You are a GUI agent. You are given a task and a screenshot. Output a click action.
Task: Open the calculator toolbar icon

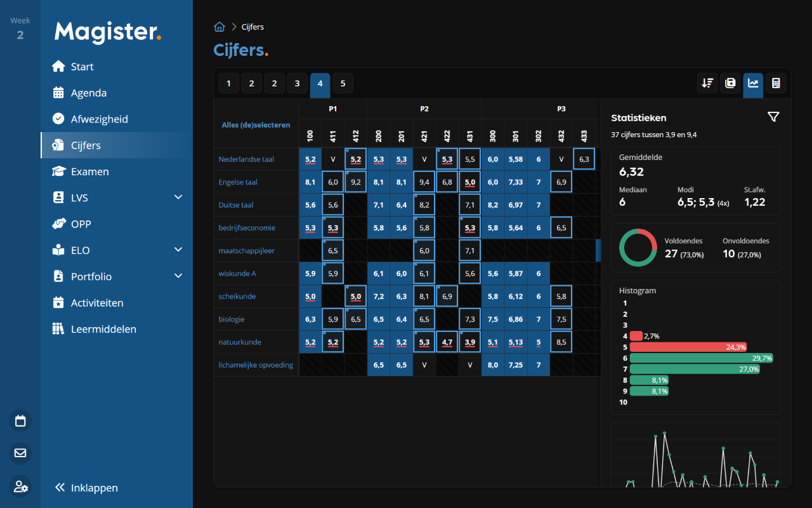tap(776, 83)
